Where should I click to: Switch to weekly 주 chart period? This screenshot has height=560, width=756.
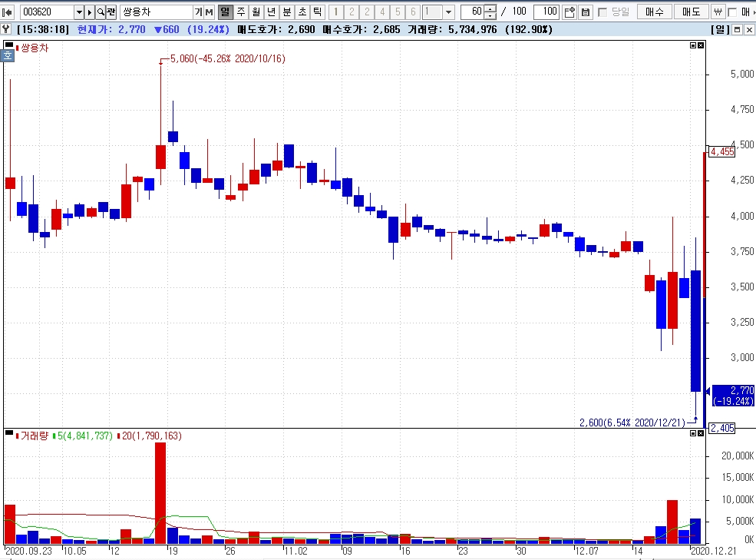click(240, 12)
